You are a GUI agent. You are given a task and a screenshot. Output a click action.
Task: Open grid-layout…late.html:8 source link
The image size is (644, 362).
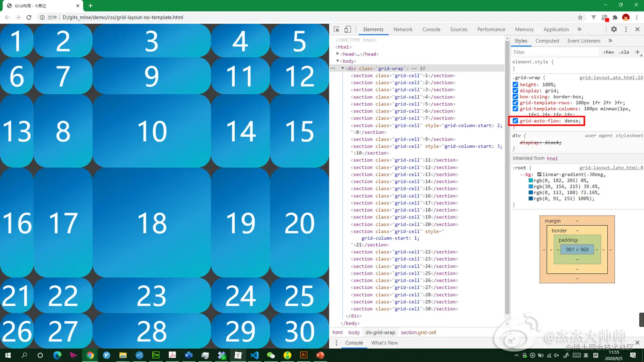click(611, 168)
